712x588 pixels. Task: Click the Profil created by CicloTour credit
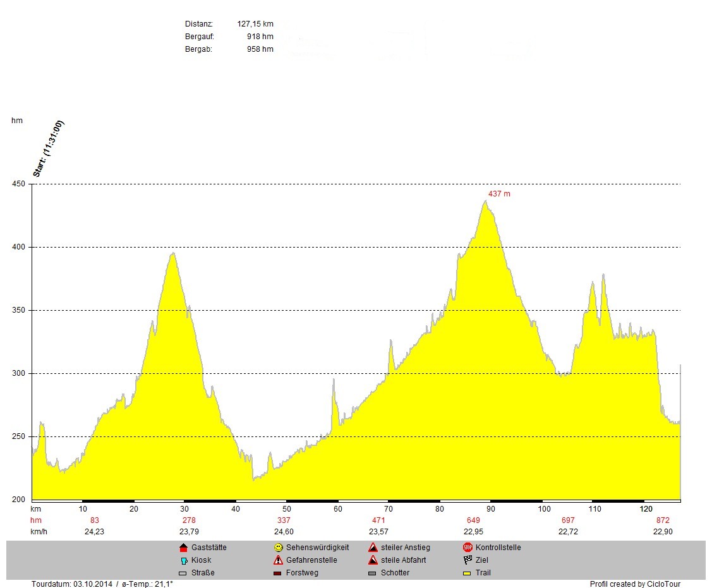(635, 584)
